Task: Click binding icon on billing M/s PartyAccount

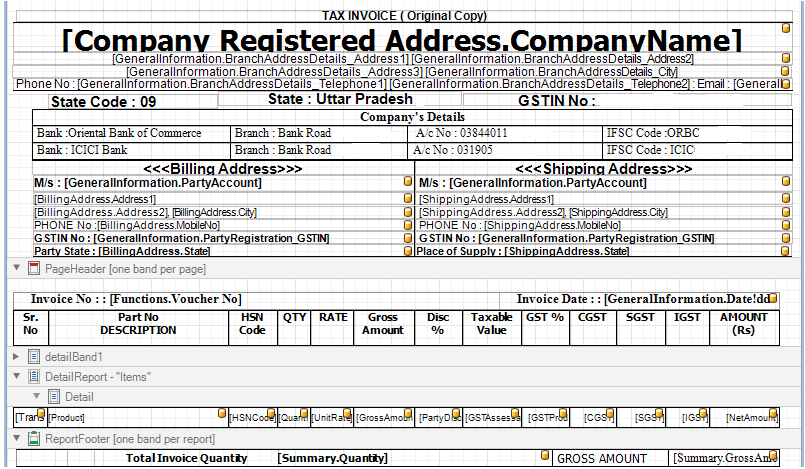Action: tap(408, 181)
